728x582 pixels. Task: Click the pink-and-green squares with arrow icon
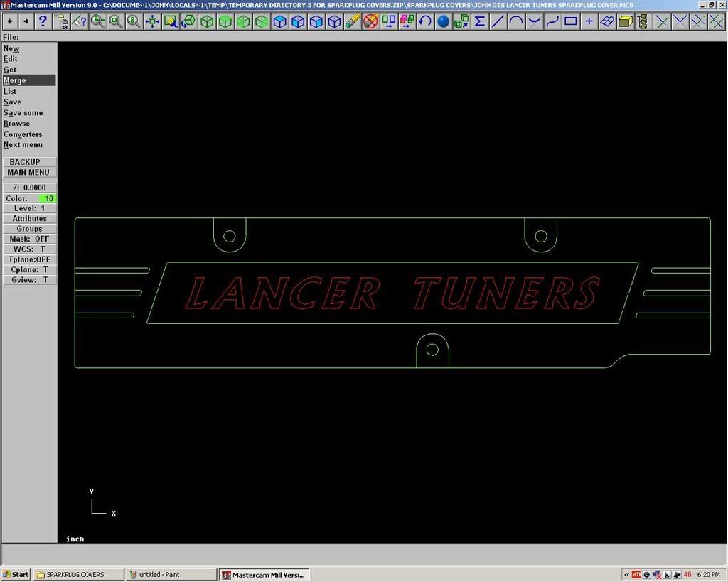407,21
